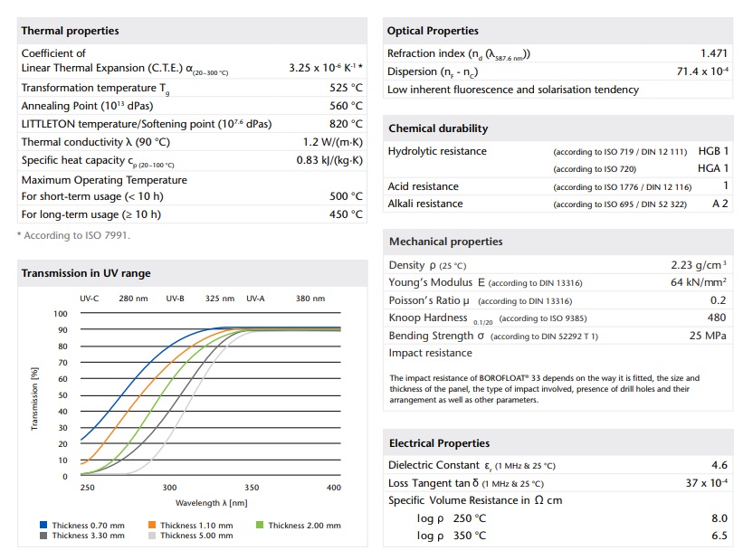Screen dimensions: 753x560
Task: Click the light gray Thickness 5.00 mm swatch
Action: click(152, 536)
